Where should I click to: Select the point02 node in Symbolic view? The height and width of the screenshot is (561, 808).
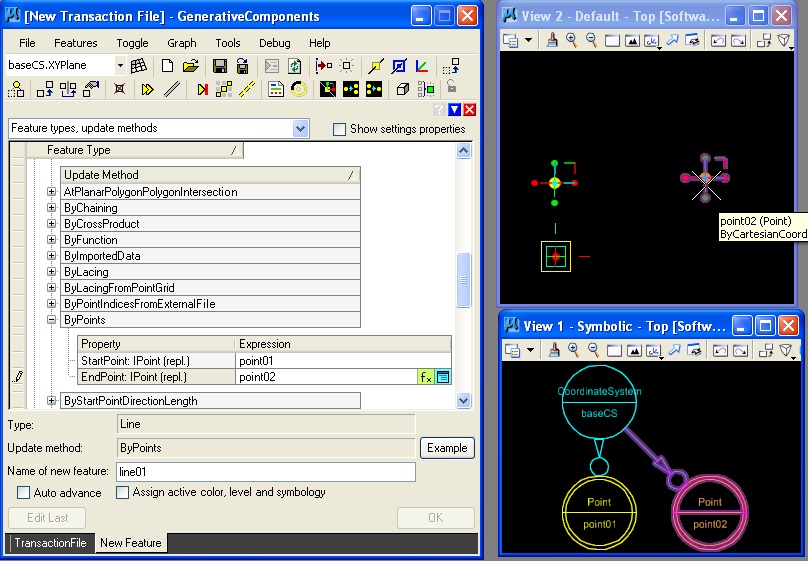tap(710, 513)
